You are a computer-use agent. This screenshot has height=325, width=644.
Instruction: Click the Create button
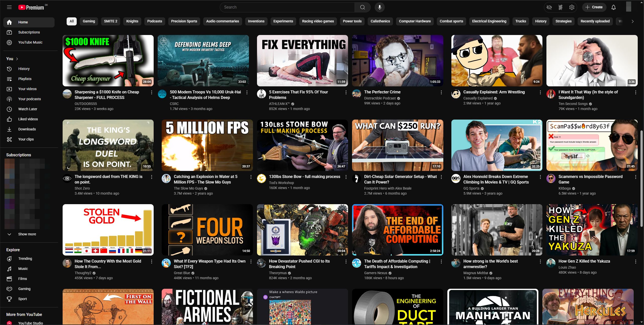594,7
